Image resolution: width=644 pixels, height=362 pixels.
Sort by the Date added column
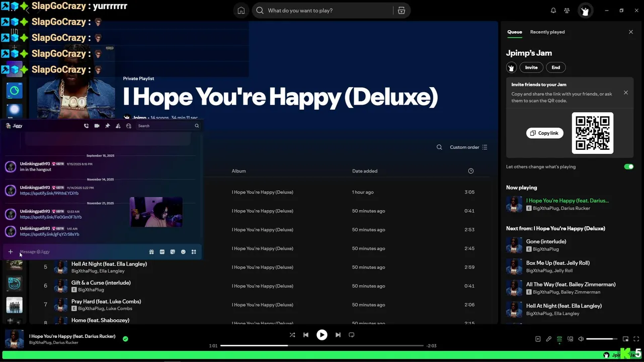[365, 171]
